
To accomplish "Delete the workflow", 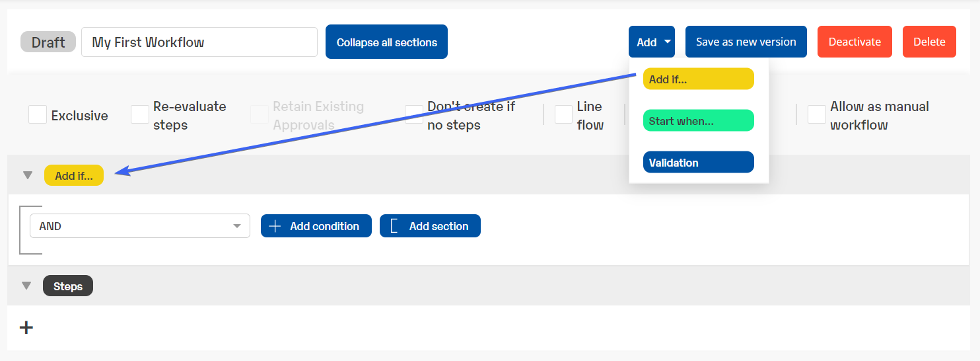I will coord(929,42).
